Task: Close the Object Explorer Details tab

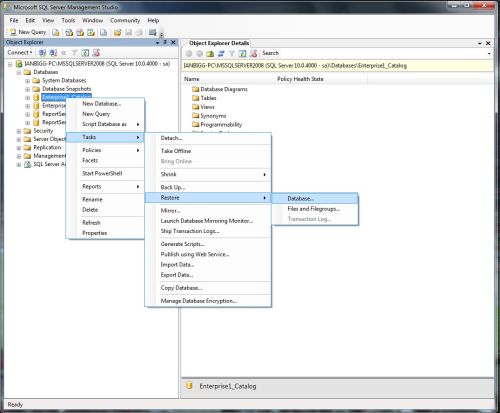Action: click(x=488, y=43)
